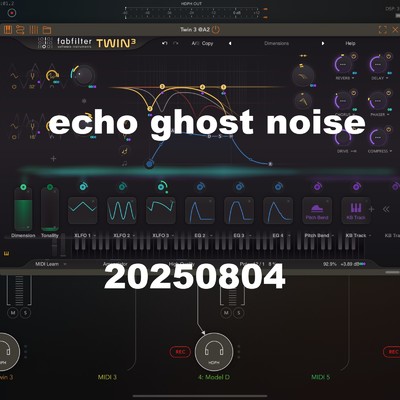400x400 pixels.
Task: Toggle the Phaser effect enable button
Action: [389, 93]
